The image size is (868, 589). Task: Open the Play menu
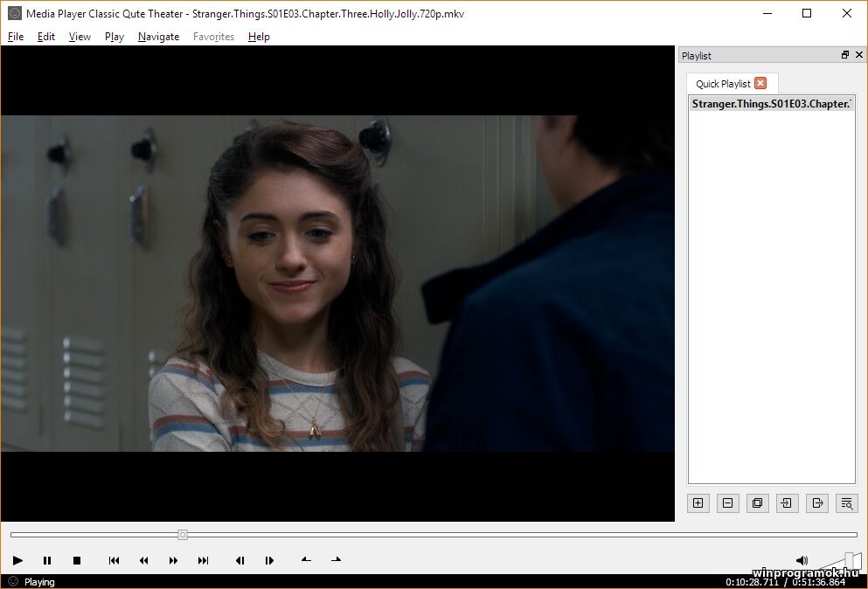[114, 36]
